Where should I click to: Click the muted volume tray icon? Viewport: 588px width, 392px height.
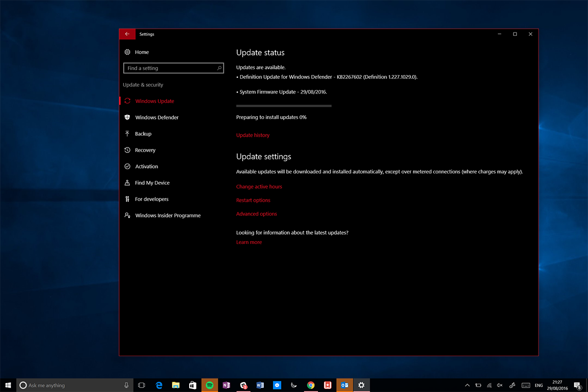500,385
